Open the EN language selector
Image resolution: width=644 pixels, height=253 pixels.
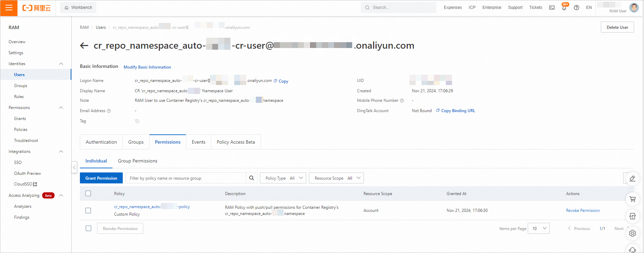pyautogui.click(x=589, y=8)
